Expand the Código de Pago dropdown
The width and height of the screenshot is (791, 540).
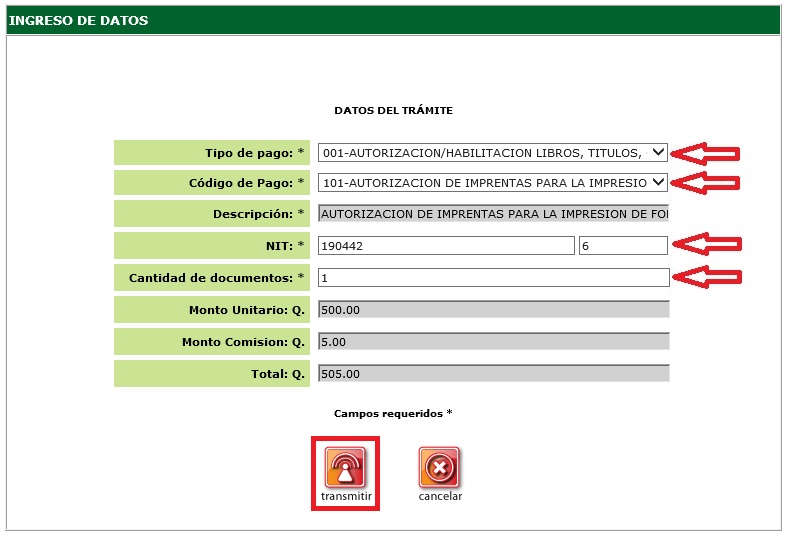pos(492,183)
